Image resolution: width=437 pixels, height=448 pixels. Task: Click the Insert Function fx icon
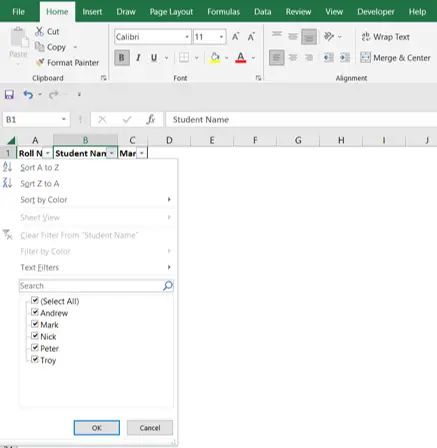click(151, 119)
